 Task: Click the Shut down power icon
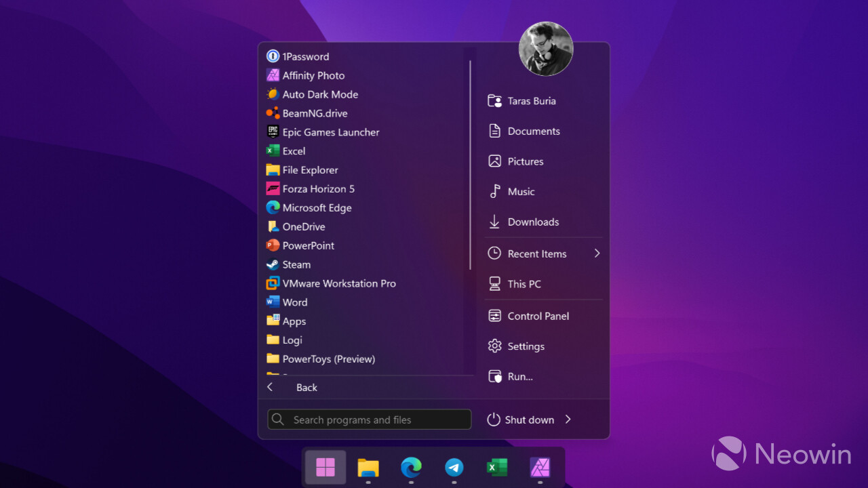(494, 420)
